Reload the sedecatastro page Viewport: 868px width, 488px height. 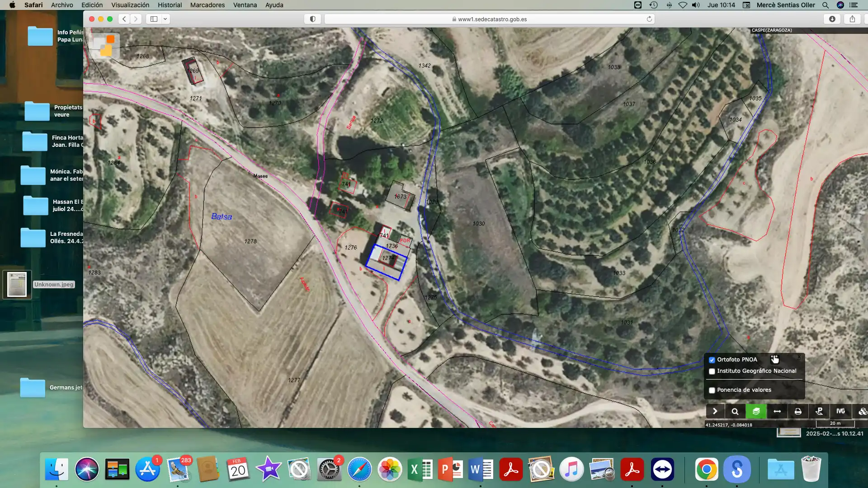pos(649,19)
